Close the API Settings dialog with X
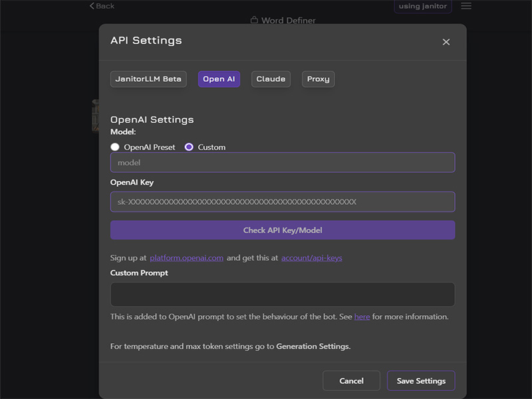The height and width of the screenshot is (399, 532). 446,42
